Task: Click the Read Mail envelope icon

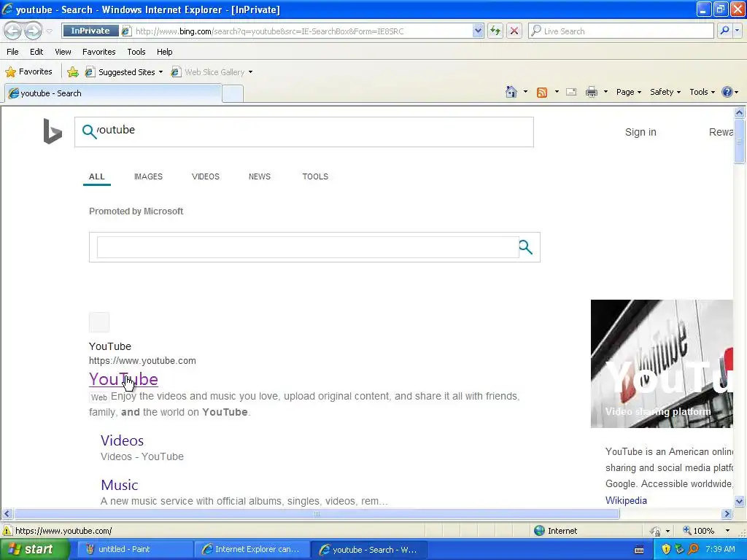Action: pos(571,92)
